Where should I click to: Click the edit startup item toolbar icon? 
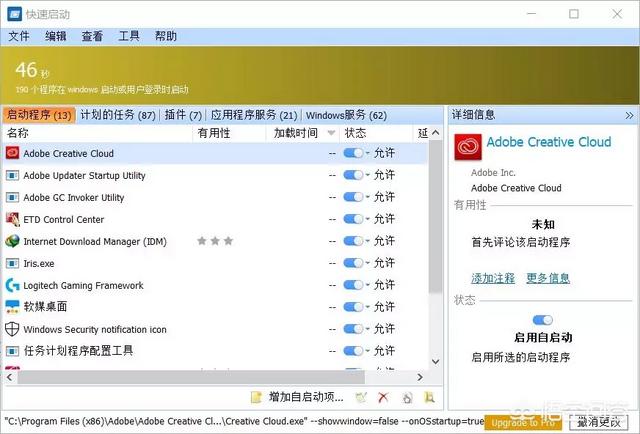click(361, 397)
